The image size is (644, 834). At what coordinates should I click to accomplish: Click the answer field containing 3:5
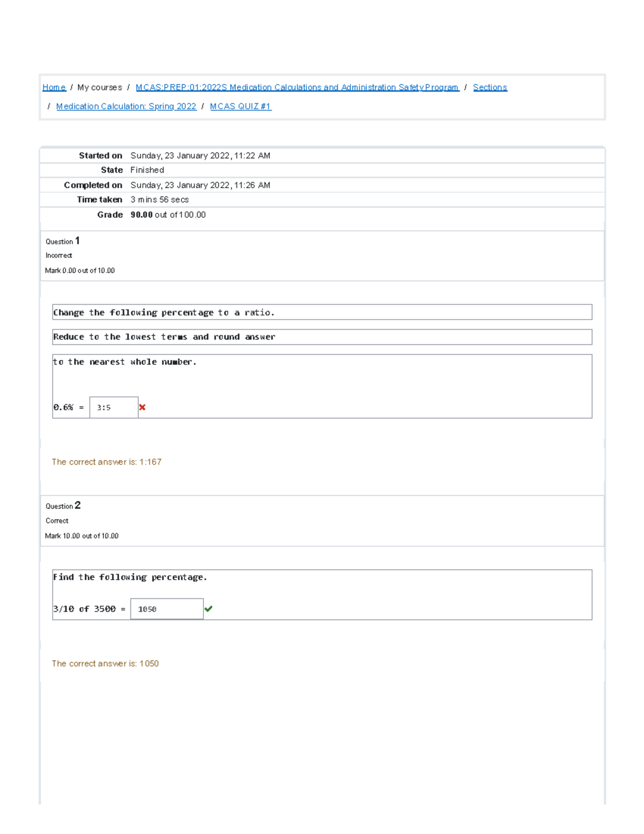(x=114, y=408)
